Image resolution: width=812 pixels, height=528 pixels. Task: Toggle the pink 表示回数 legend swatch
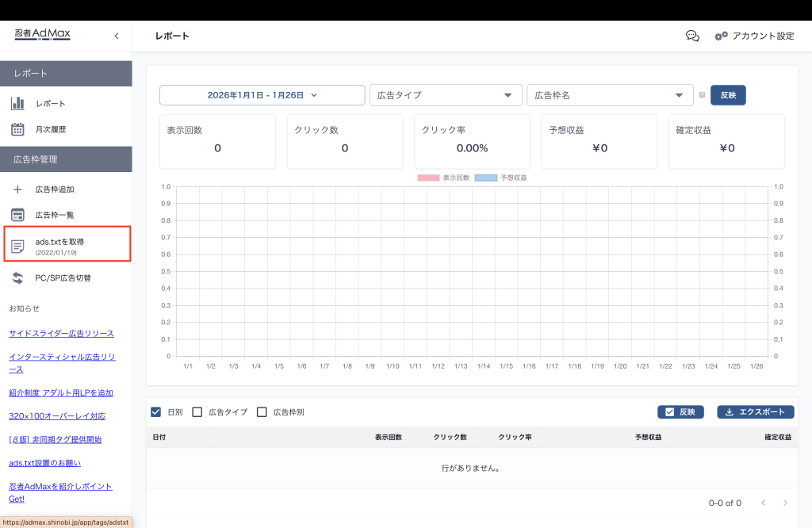(x=428, y=178)
